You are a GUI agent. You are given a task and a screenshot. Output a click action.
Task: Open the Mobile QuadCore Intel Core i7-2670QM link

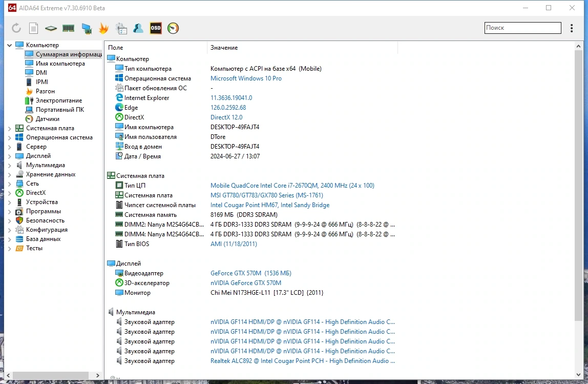point(292,186)
